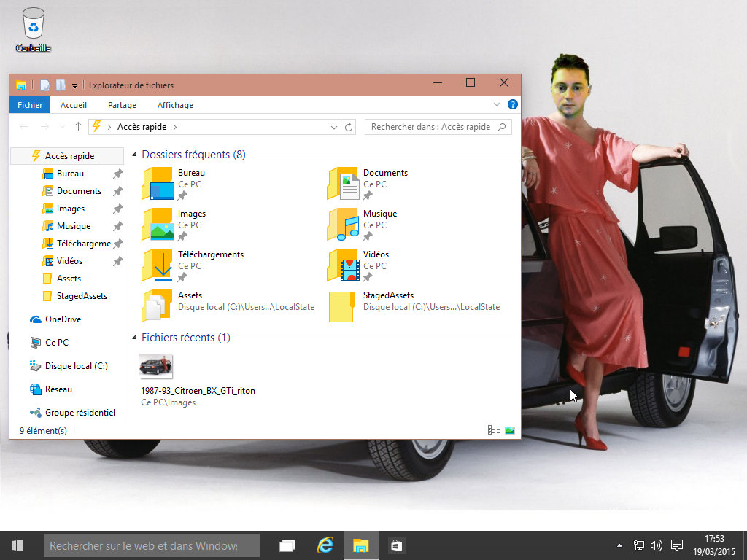Expand the ribbon with the chevron
This screenshot has width=747, height=560.
(497, 104)
